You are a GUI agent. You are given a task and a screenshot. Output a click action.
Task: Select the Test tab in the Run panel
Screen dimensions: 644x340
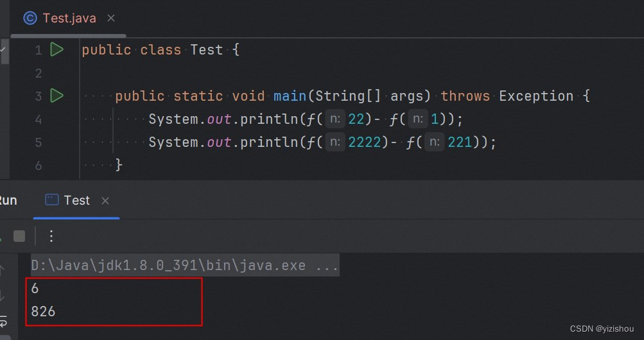[76, 200]
